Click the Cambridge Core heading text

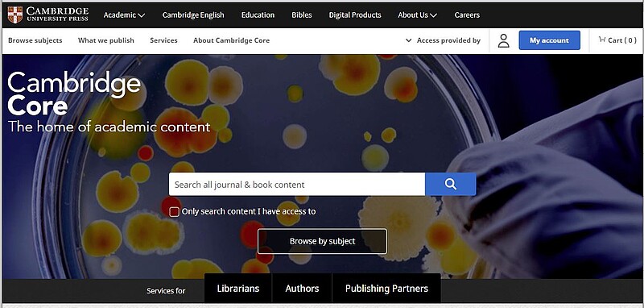coord(74,94)
